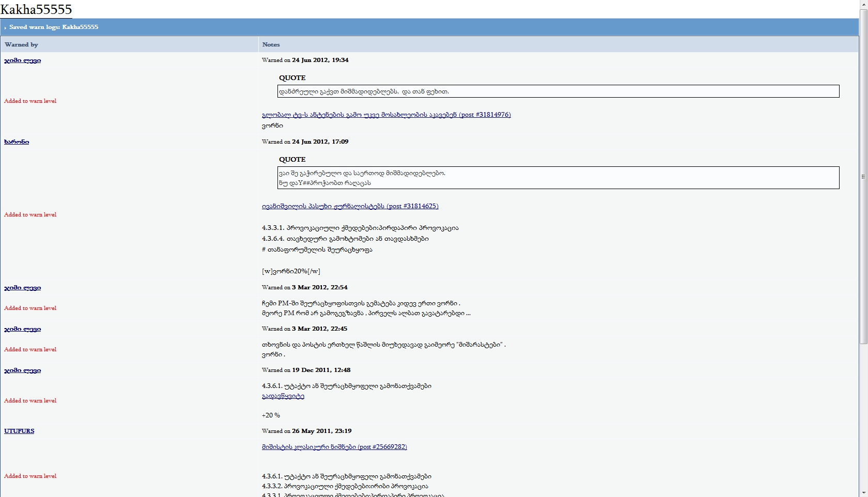This screenshot has height=497, width=868.
Task: Open the post #25669282 link
Action: [x=334, y=447]
